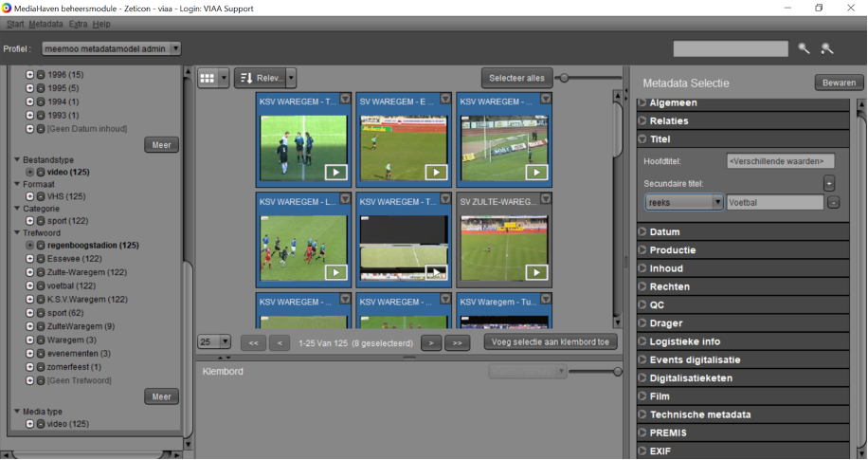Switch the grid view layout icon
The width and height of the screenshot is (868, 460).
(x=207, y=78)
